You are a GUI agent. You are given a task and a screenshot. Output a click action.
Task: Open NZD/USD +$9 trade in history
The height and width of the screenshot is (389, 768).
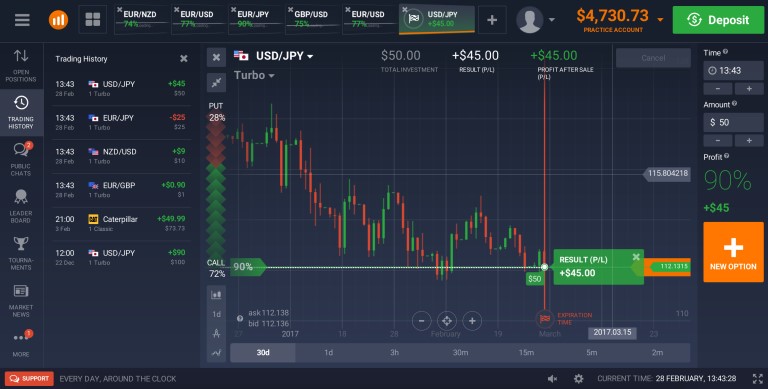121,156
